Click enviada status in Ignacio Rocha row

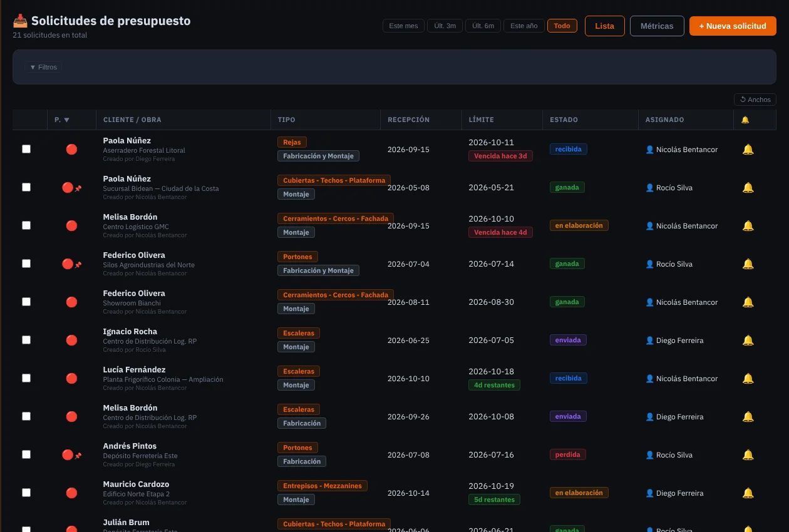pos(568,340)
